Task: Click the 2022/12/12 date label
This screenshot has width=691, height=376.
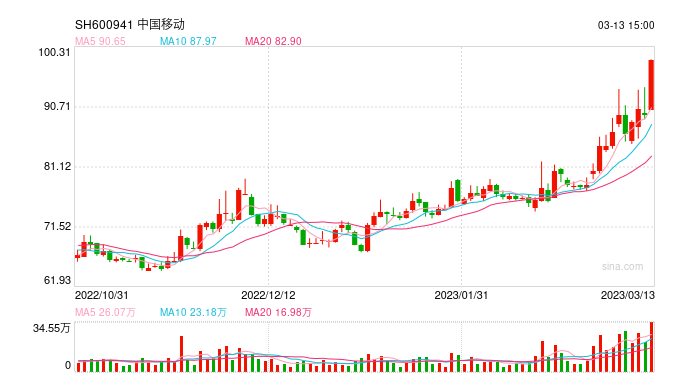Action: coord(268,295)
